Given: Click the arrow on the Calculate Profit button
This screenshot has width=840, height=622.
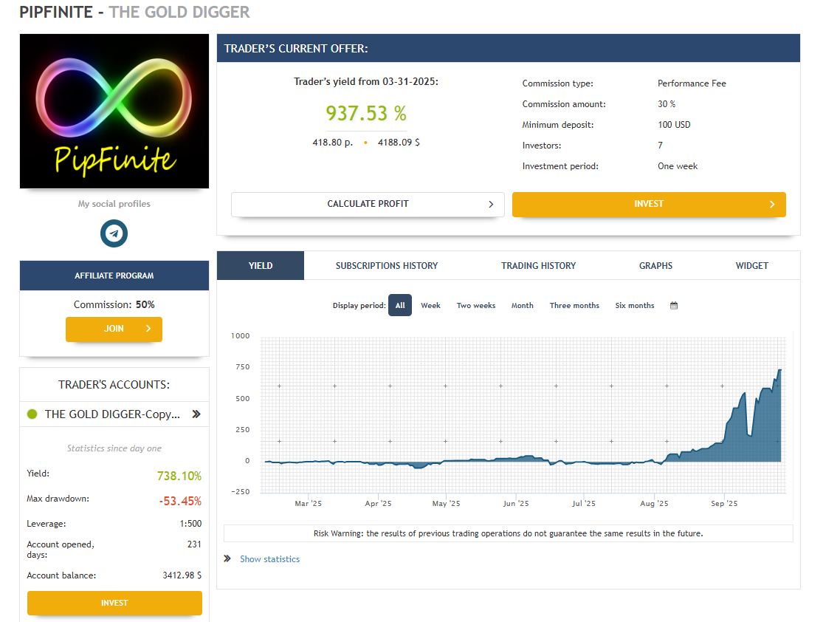Looking at the screenshot, I should coord(491,205).
